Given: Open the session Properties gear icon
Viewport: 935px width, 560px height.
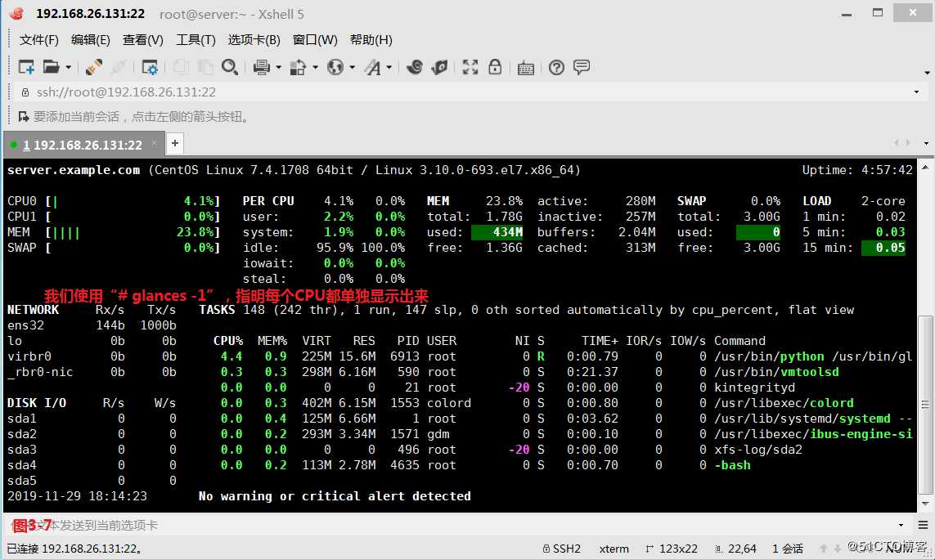Looking at the screenshot, I should (150, 67).
